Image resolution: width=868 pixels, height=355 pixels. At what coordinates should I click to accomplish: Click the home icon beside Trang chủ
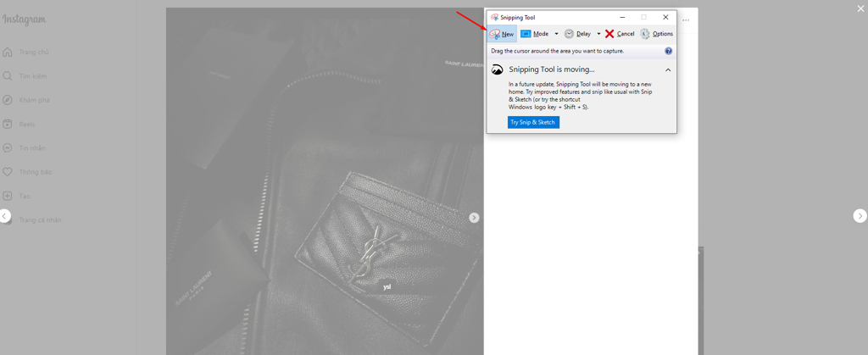[7, 52]
